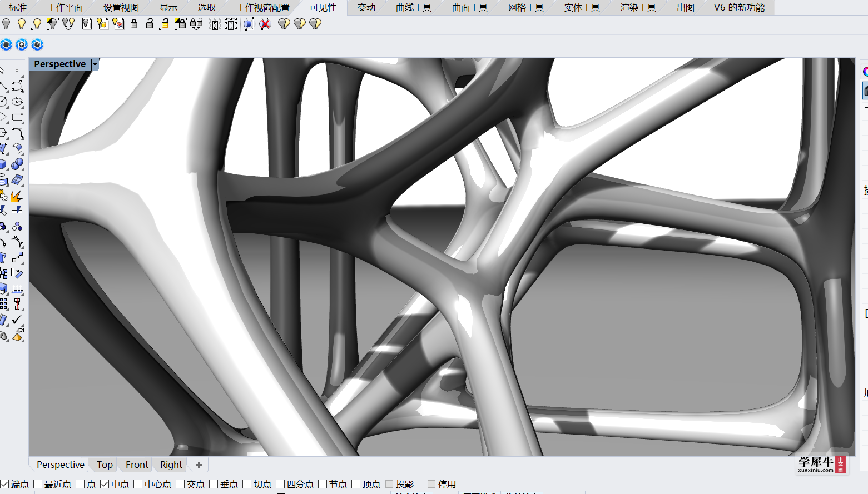The image size is (868, 494).
Task: Toggle the 停用 checkbox
Action: (x=431, y=484)
